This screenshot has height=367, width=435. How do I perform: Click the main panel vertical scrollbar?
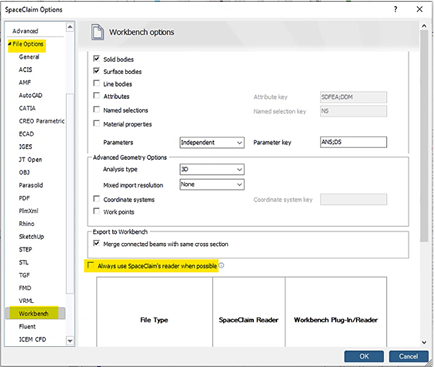(x=424, y=136)
